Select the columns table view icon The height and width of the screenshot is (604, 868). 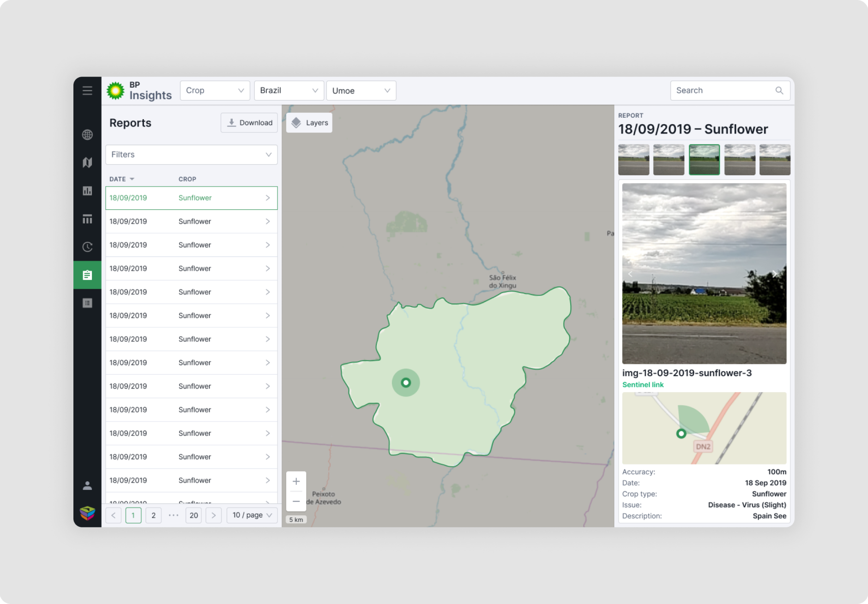[87, 219]
